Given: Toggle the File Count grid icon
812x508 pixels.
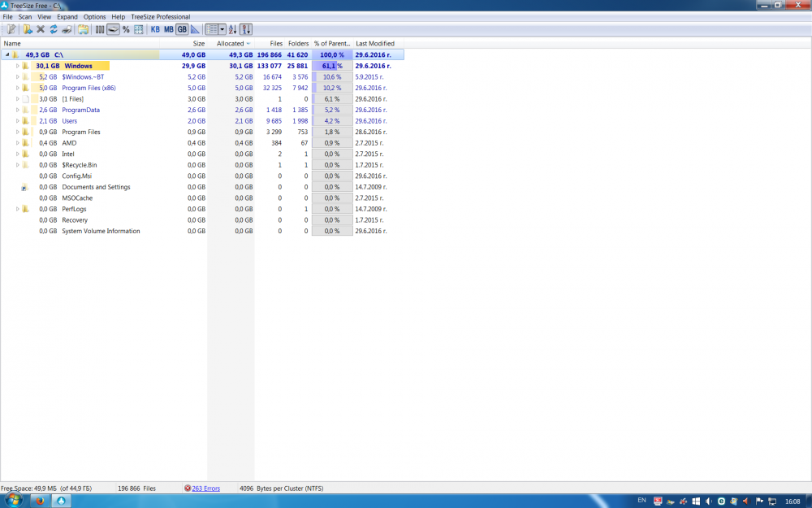Looking at the screenshot, I should pos(138,29).
